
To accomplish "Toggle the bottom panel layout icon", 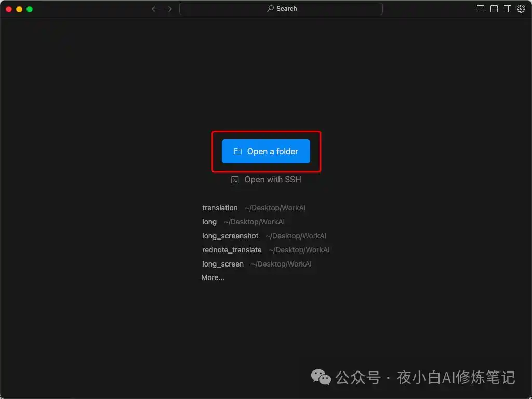I will [494, 8].
